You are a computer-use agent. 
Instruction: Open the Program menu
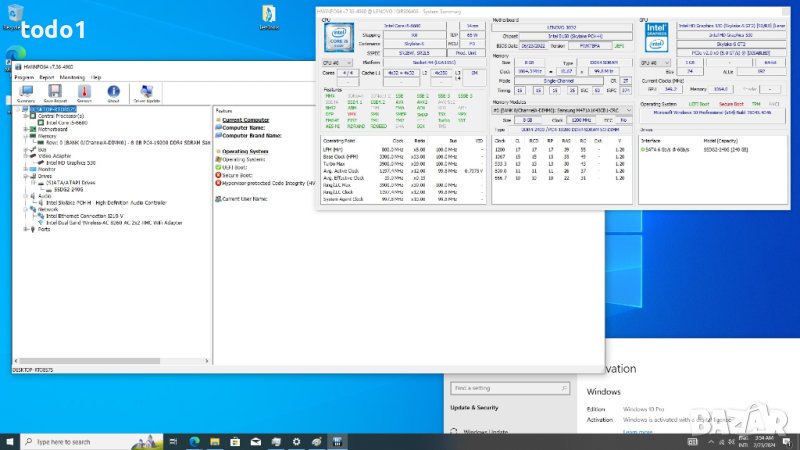click(24, 77)
